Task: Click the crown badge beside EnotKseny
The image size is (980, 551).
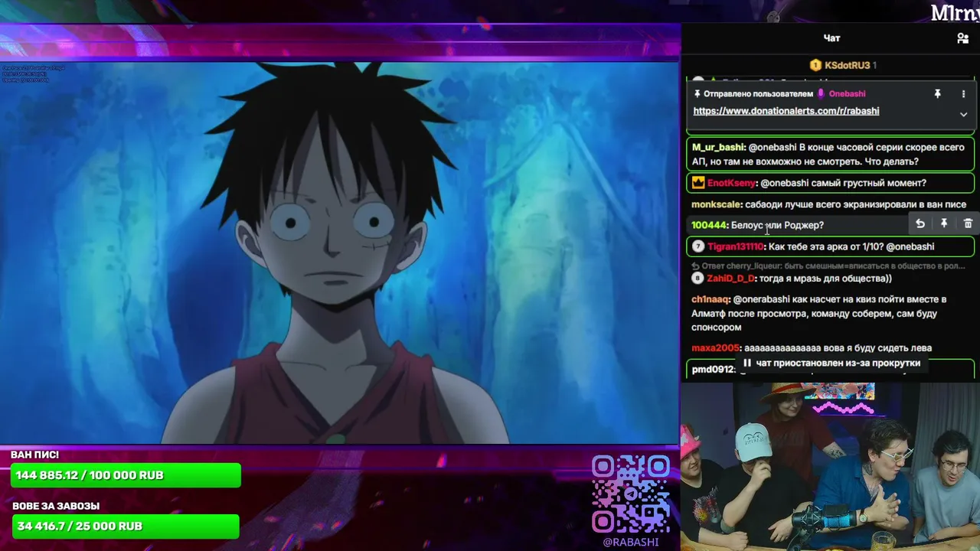Action: [x=698, y=183]
